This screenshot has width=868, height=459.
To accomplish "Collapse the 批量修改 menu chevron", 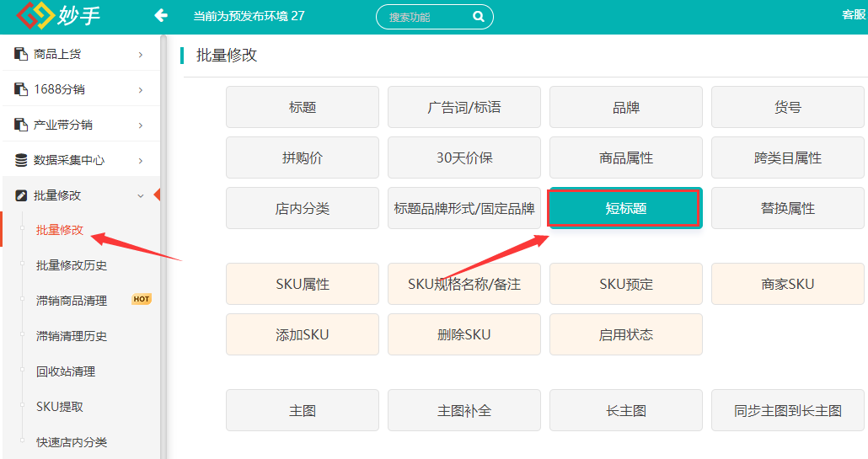I will [140, 195].
